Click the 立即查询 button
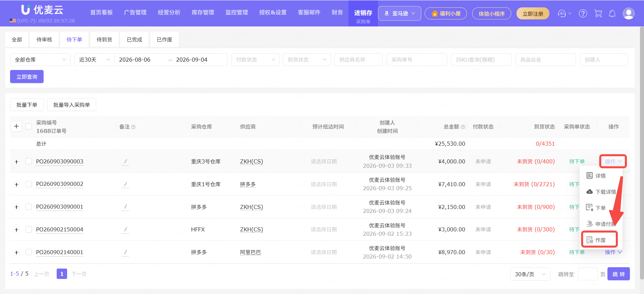This screenshot has width=644, height=294. point(27,77)
